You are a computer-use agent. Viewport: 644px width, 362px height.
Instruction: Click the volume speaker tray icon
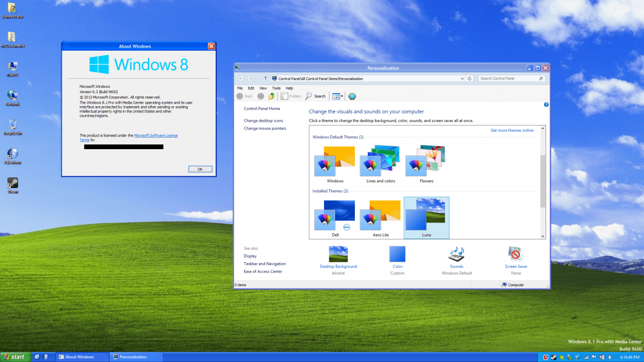coord(610,357)
